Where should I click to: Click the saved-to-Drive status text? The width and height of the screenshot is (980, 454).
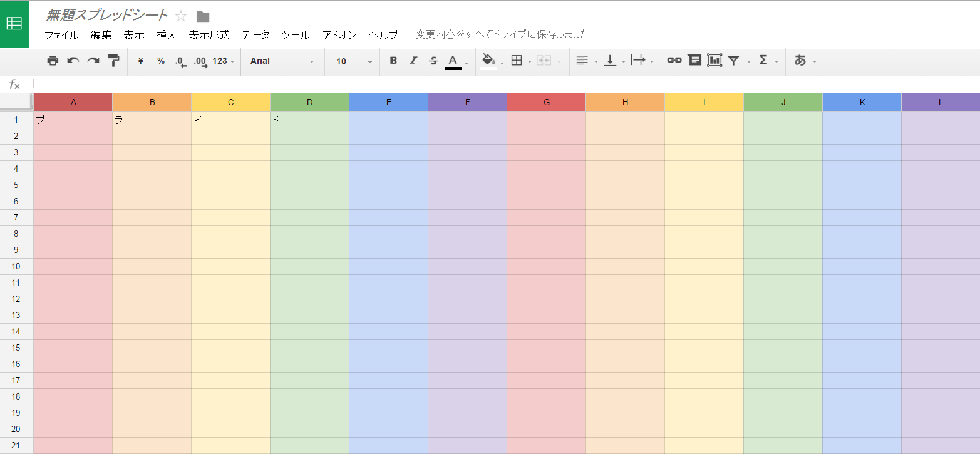(x=502, y=34)
